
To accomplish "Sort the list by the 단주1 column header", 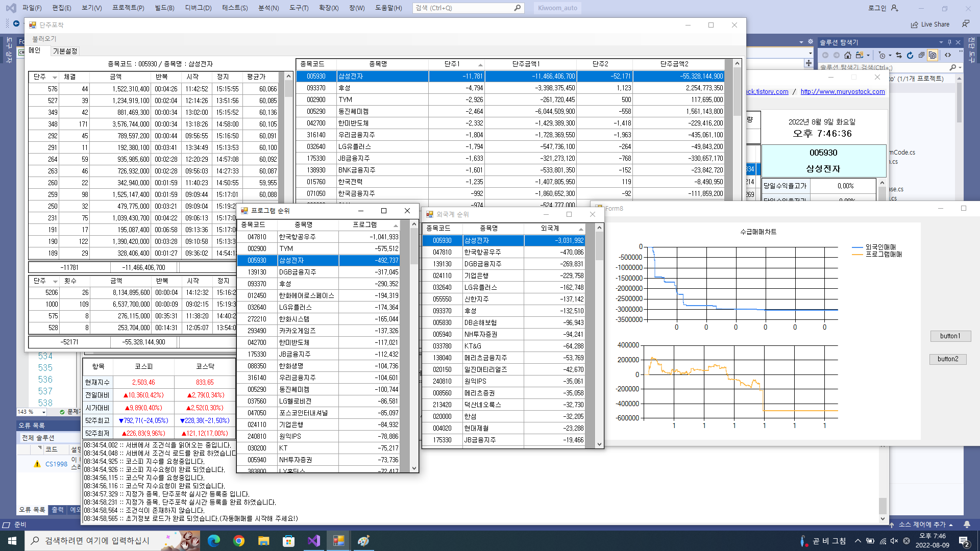I will coord(452,64).
